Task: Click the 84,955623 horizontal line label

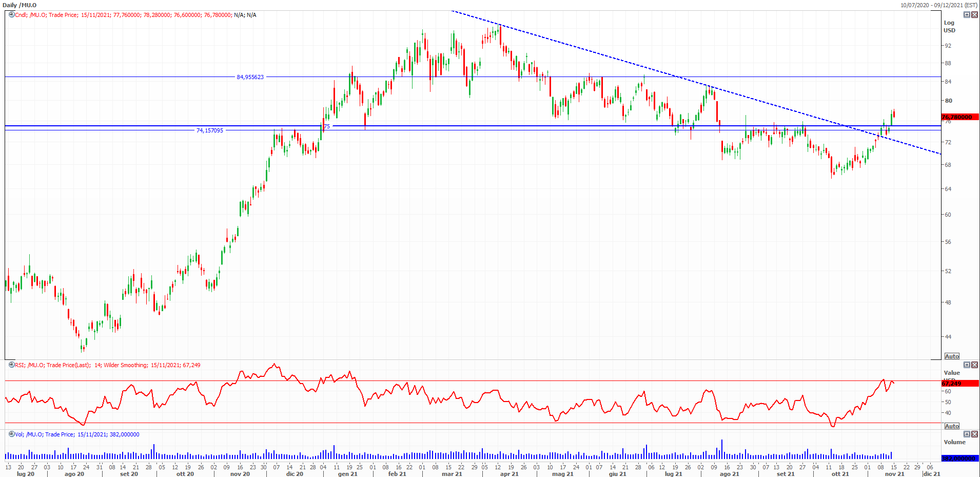Action: (x=250, y=77)
